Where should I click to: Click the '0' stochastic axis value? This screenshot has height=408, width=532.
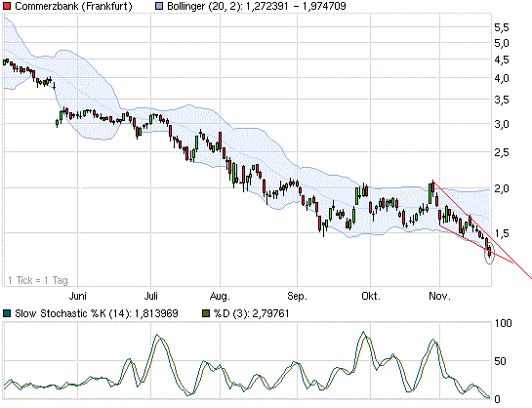tap(498, 399)
